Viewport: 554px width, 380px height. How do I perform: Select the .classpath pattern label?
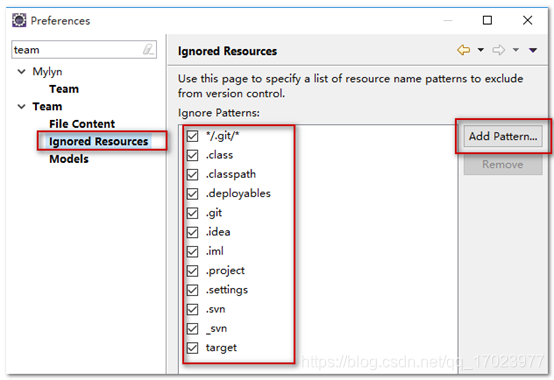pos(231,174)
